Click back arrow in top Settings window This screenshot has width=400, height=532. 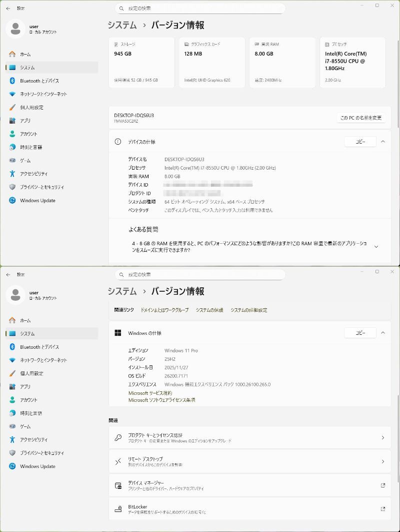click(x=8, y=8)
